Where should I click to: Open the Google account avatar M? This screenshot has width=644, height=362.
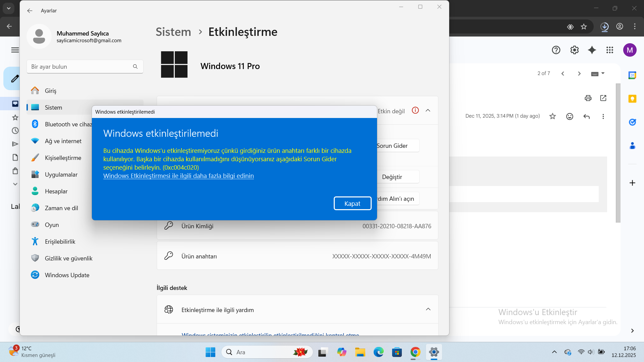[630, 50]
